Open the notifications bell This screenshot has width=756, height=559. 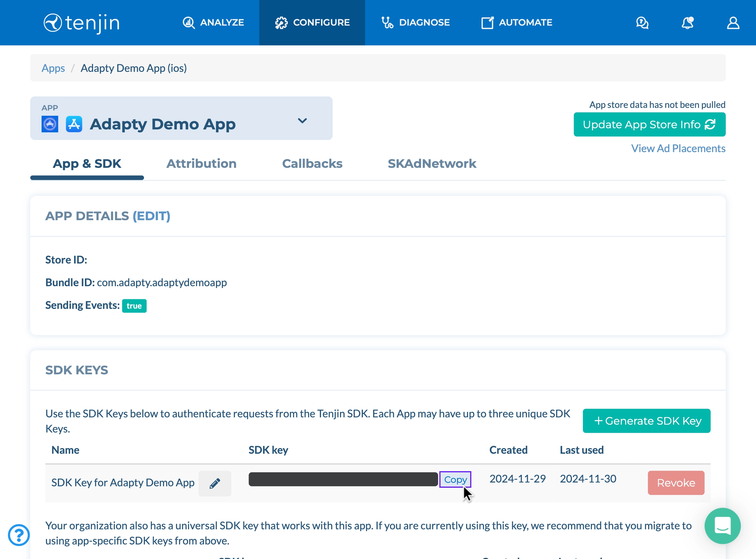point(687,23)
